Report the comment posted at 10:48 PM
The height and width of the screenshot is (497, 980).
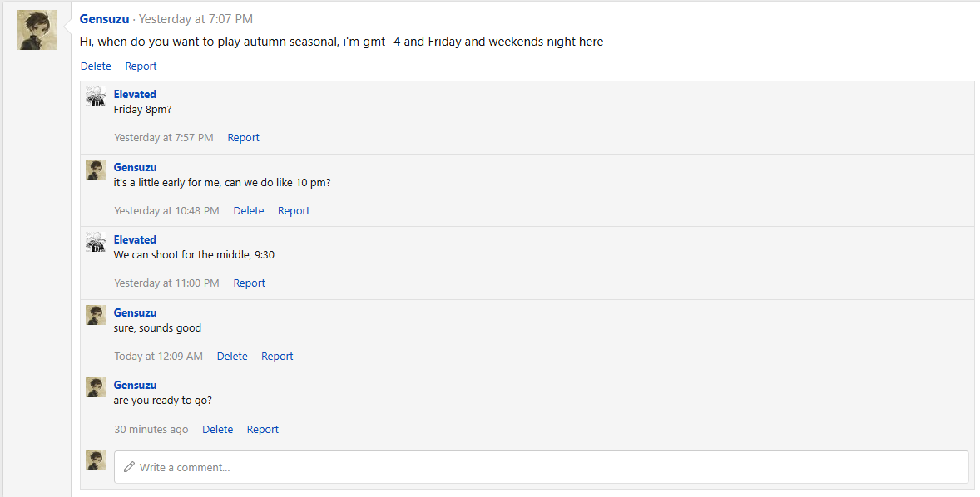click(x=293, y=211)
